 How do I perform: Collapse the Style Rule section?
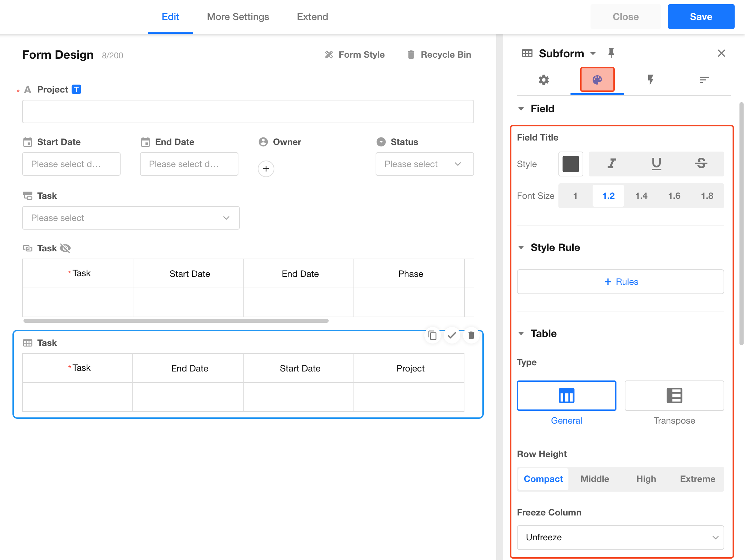tap(521, 248)
